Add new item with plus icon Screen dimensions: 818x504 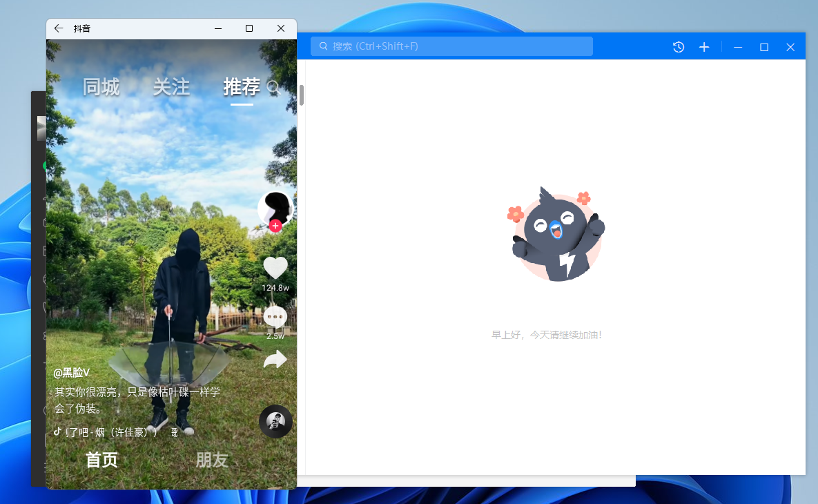coord(704,47)
